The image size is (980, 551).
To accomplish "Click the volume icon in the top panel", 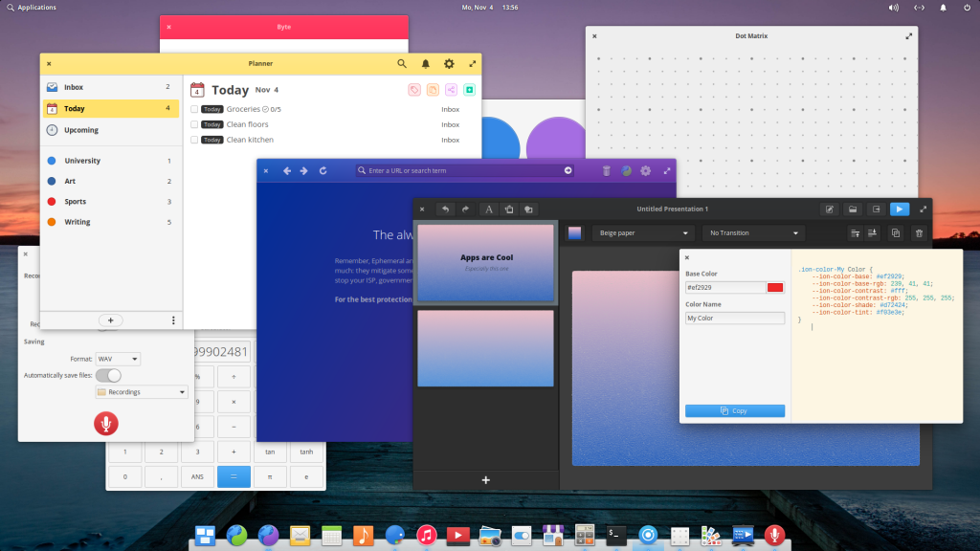I will point(894,8).
